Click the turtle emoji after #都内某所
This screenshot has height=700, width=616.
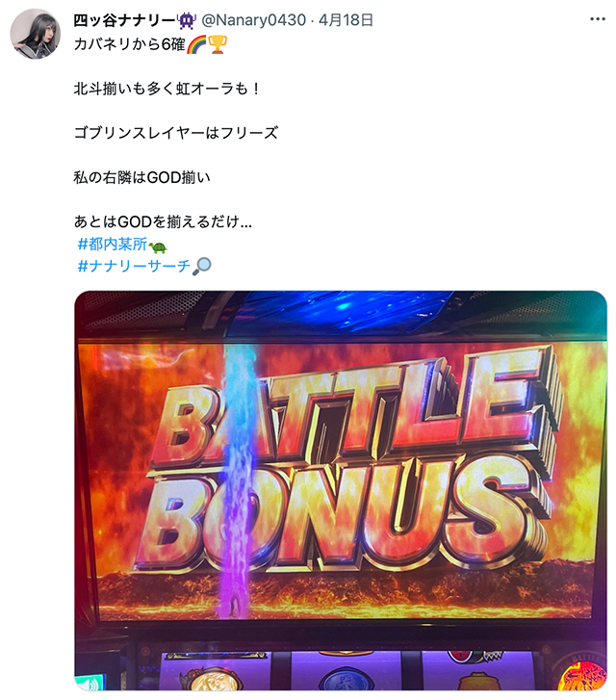tap(158, 246)
